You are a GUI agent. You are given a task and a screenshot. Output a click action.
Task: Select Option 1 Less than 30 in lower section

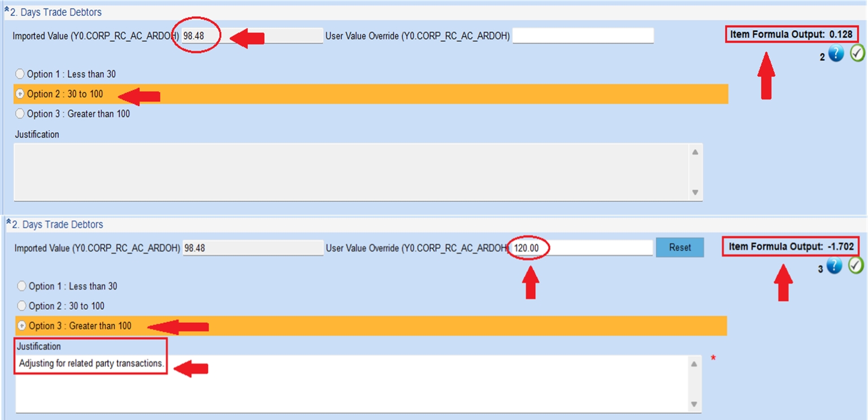coord(22,286)
